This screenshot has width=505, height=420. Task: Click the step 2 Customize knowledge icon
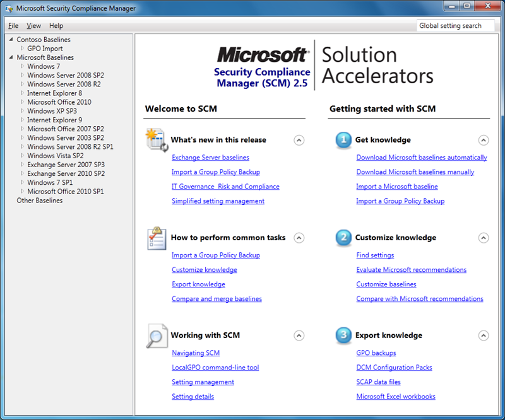coord(343,238)
